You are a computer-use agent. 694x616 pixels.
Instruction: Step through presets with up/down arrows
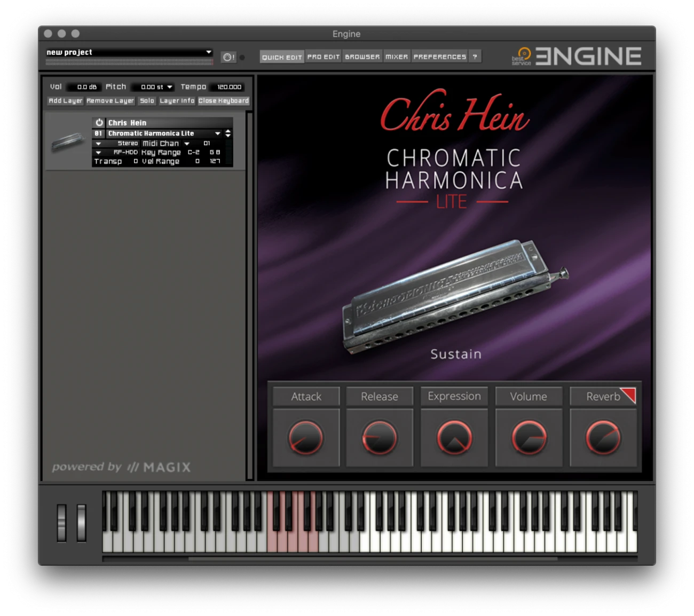coord(228,133)
